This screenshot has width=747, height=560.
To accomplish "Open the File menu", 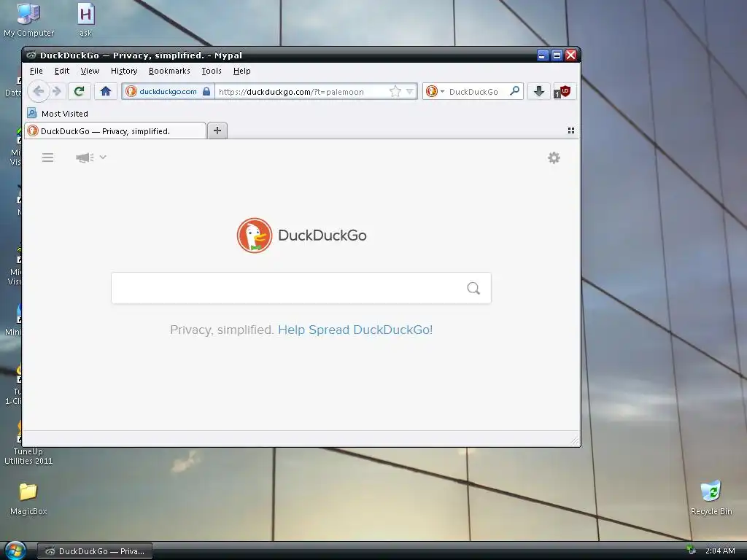I will (36, 71).
